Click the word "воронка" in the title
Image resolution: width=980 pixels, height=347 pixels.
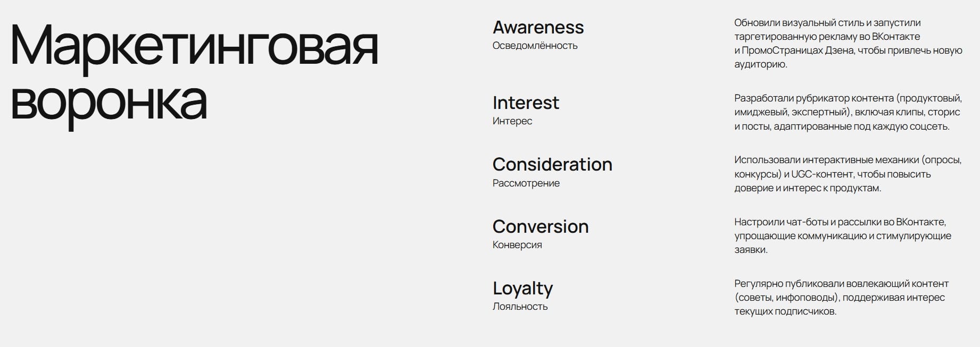click(109, 101)
